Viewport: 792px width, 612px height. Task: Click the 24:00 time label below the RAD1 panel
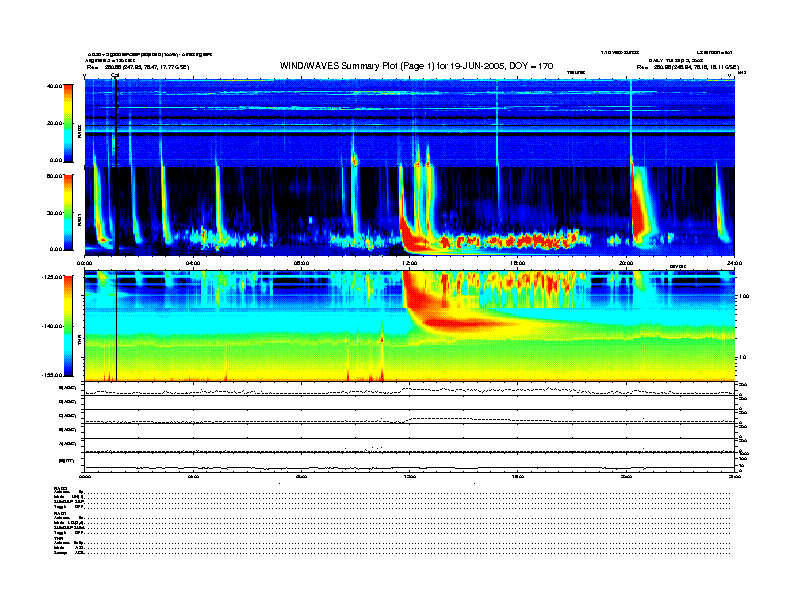734,263
